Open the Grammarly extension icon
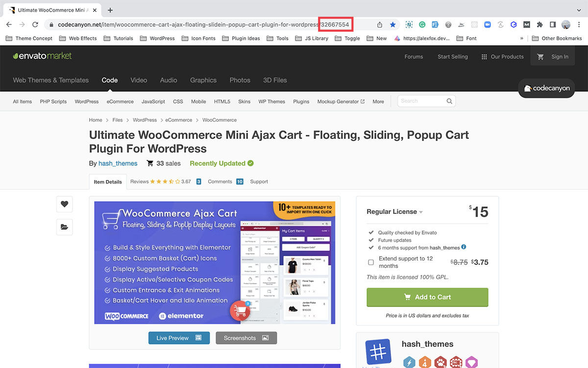This screenshot has width=588, height=368. click(422, 25)
